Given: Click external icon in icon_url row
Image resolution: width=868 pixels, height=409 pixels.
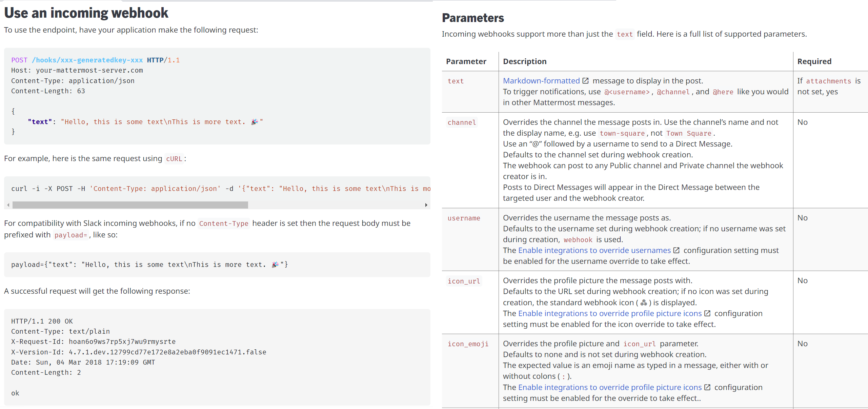Looking at the screenshot, I should (707, 313).
